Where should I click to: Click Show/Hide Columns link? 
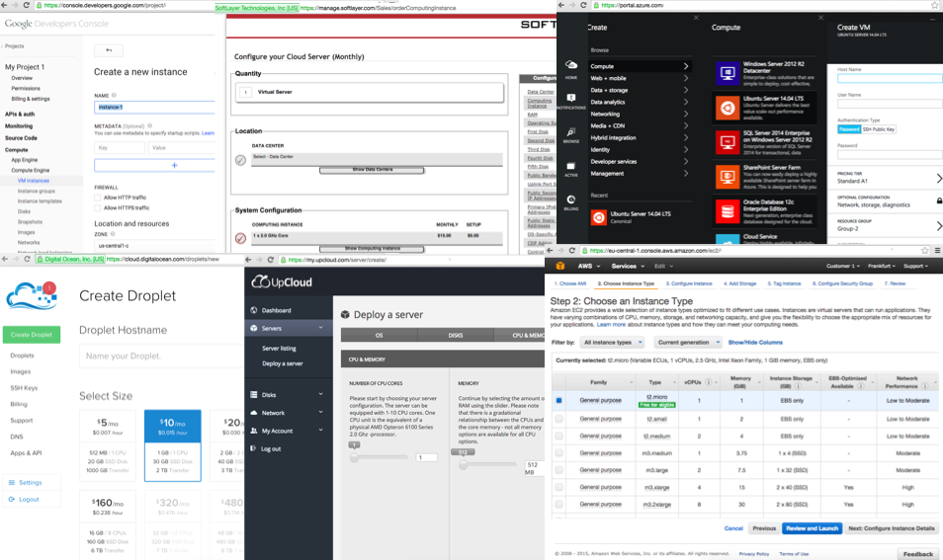point(755,343)
